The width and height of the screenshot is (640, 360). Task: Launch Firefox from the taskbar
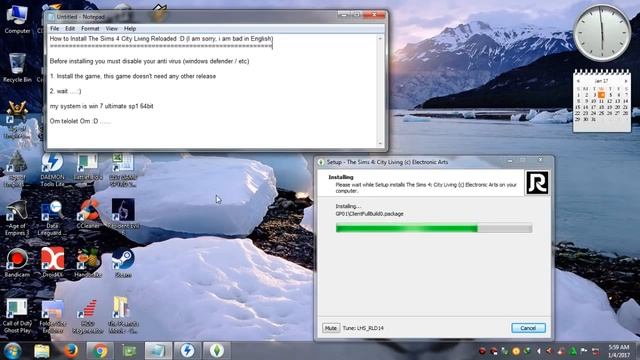pyautogui.click(x=71, y=351)
